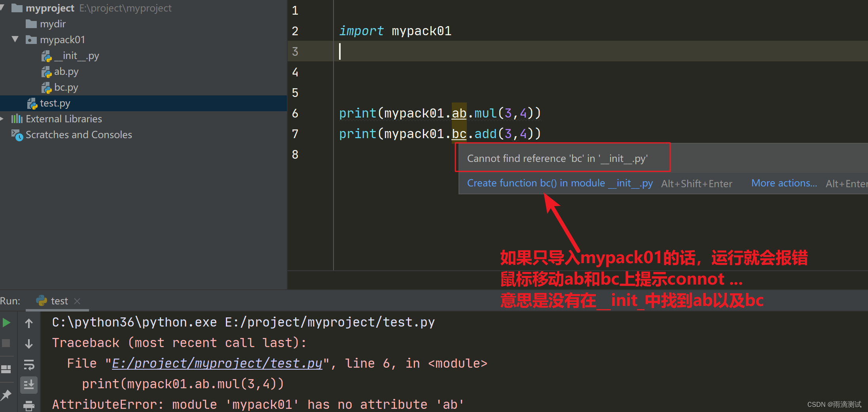The width and height of the screenshot is (868, 412).
Task: Click 'Create function bc() in module __init__.py' link
Action: [560, 183]
